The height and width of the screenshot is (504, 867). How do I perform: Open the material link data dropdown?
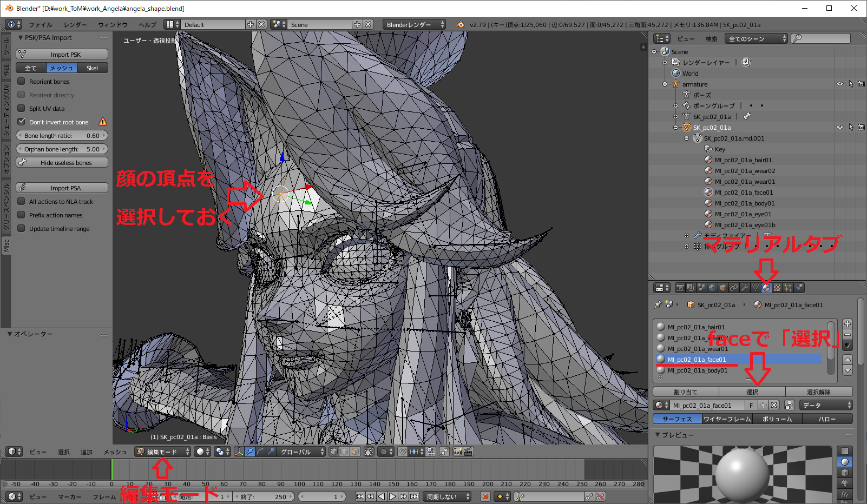click(x=826, y=405)
